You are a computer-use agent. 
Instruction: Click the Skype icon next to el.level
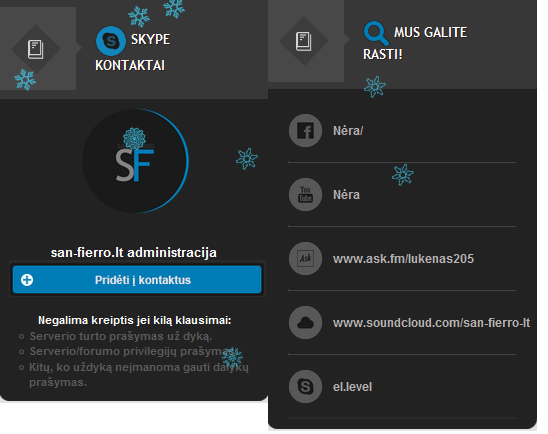click(x=305, y=387)
